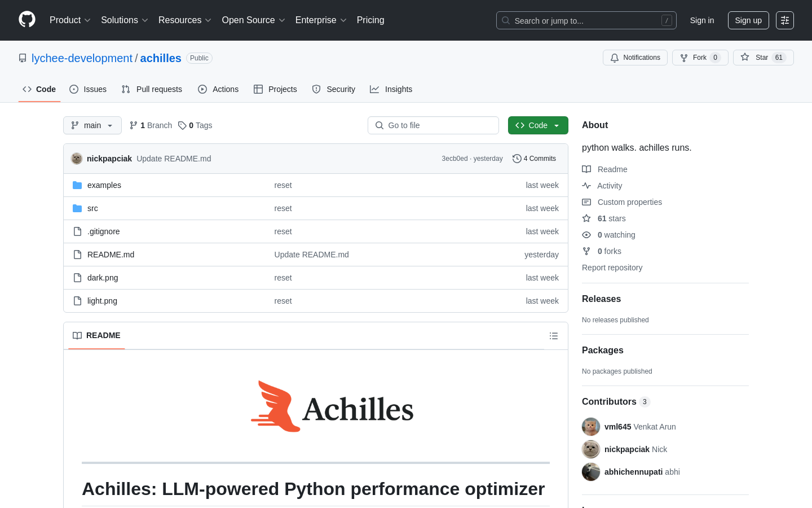
Task: Click the Sign up button
Action: pos(748,20)
